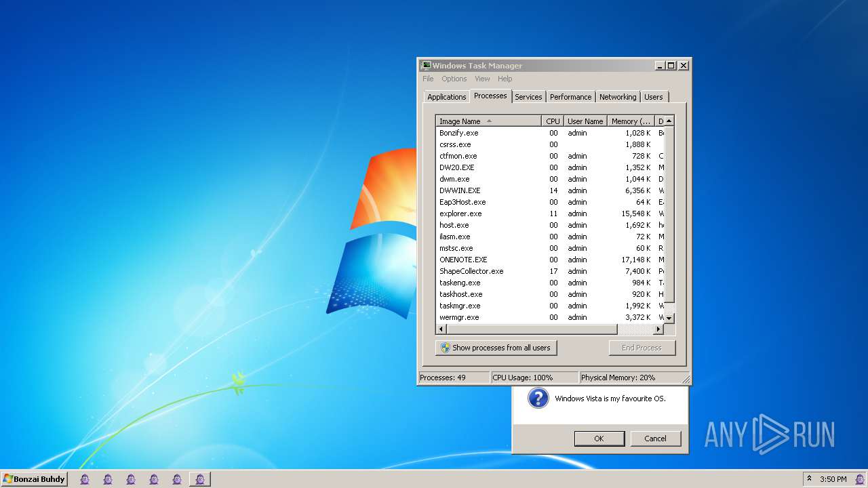
Task: Go to the Networking tab
Action: click(618, 97)
